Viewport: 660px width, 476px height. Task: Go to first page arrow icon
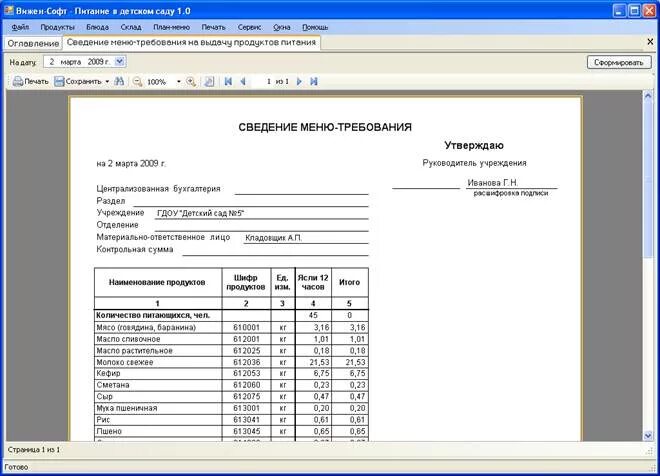pos(228,81)
